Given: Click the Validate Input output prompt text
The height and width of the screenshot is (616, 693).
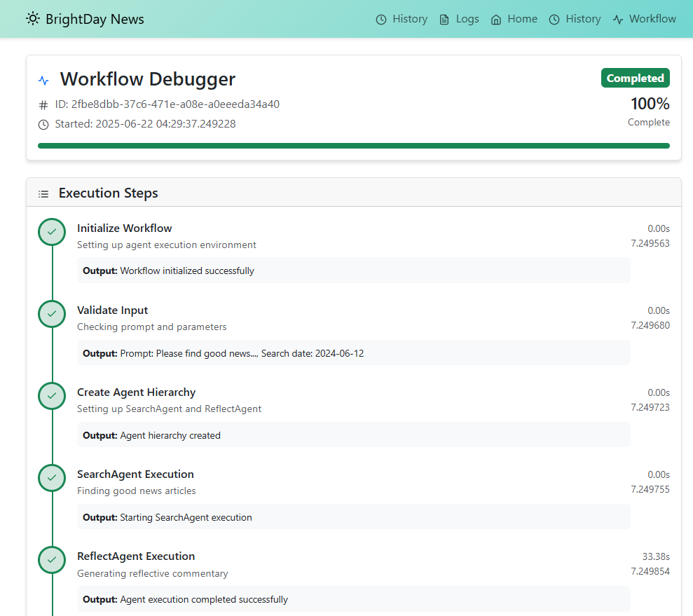Looking at the screenshot, I should 224,353.
